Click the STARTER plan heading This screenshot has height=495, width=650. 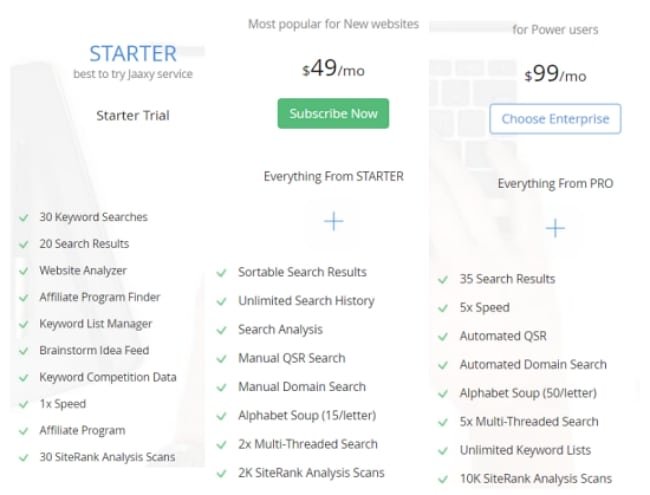[133, 53]
